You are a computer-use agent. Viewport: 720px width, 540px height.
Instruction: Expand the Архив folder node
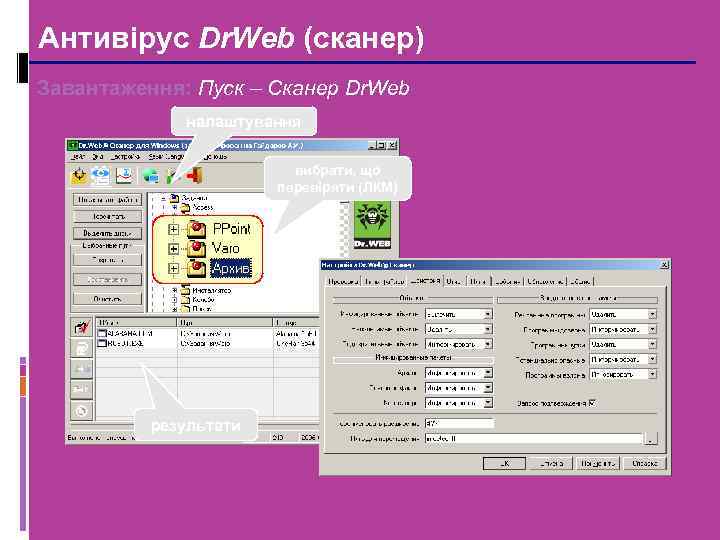pyautogui.click(x=173, y=268)
